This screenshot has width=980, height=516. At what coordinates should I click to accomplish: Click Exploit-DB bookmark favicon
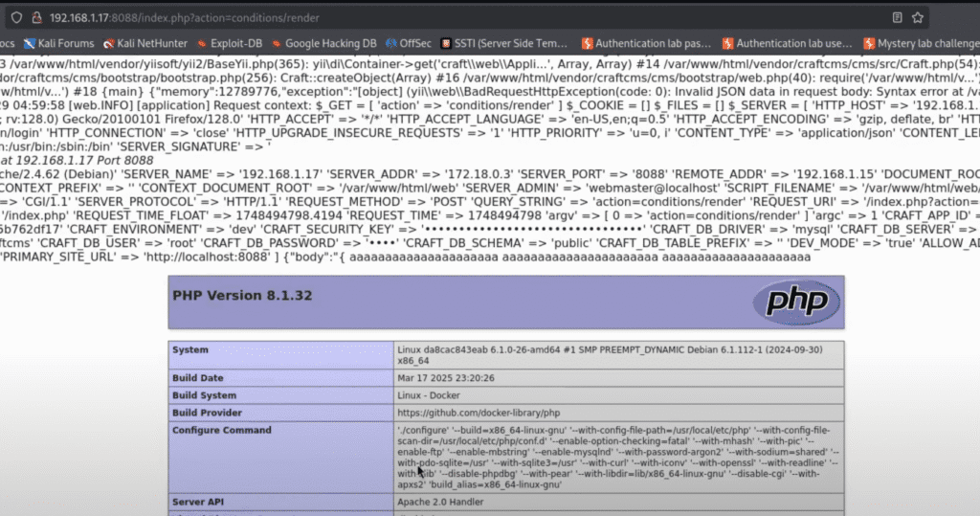click(x=202, y=44)
